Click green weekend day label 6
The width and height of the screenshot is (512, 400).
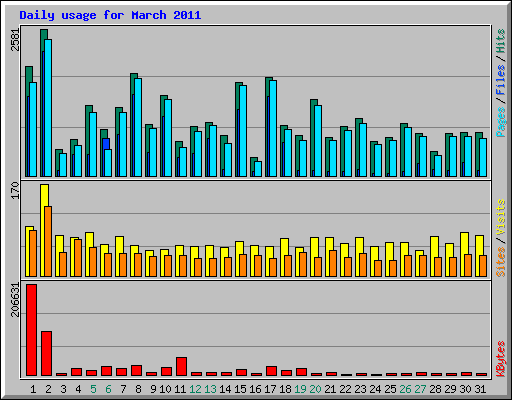pos(108,389)
